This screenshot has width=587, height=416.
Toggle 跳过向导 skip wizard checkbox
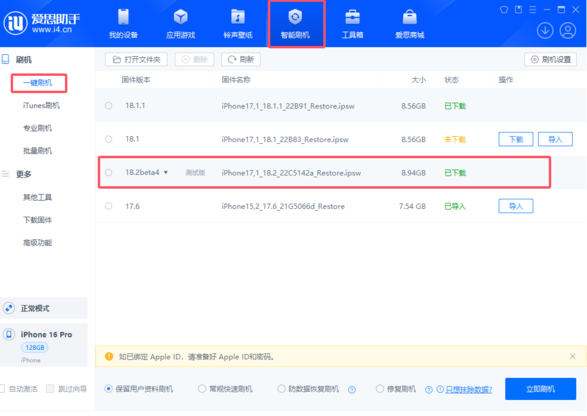click(50, 389)
